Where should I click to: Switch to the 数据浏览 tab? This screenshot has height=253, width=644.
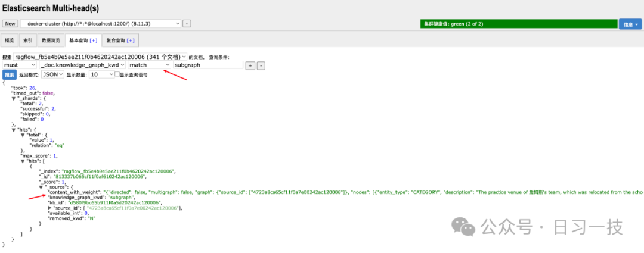pos(51,40)
